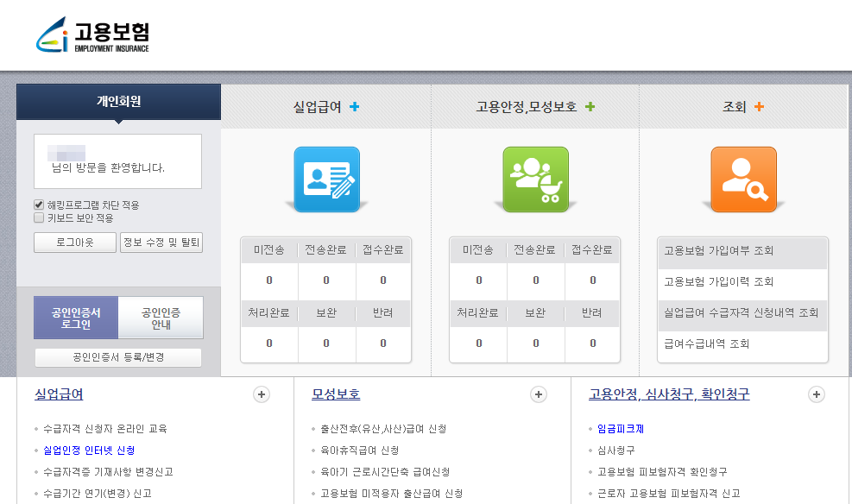Enable 키보드 보안 적용
852x504 pixels.
point(38,217)
